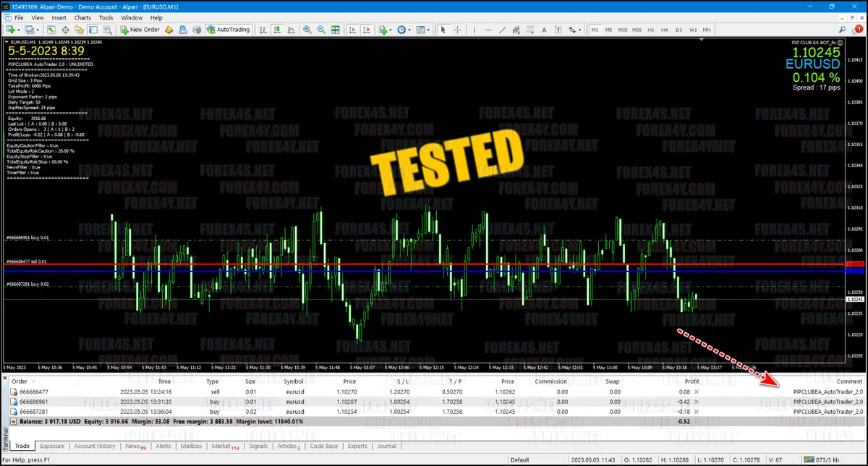Close order 666686477 with its X
The width and height of the screenshot is (868, 466).
697,391
